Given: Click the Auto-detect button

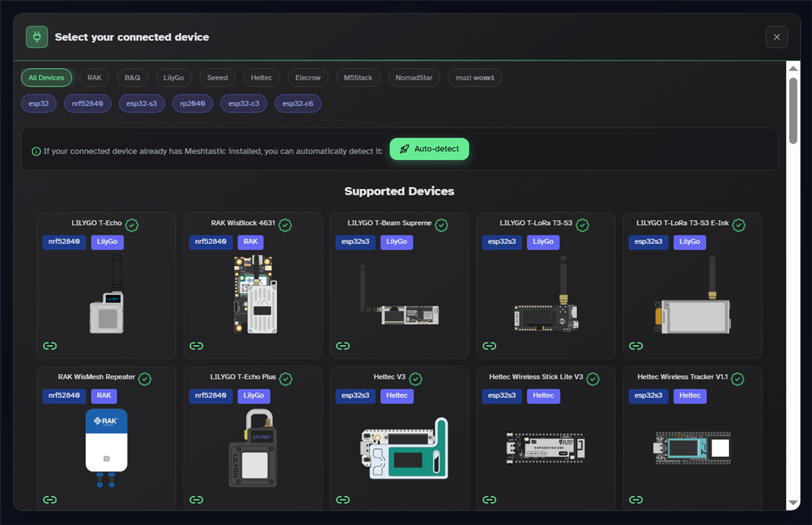Looking at the screenshot, I should [430, 149].
